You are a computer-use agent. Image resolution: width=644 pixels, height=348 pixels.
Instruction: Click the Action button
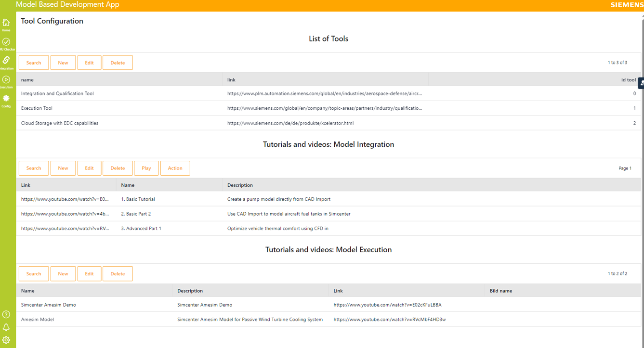tap(175, 168)
